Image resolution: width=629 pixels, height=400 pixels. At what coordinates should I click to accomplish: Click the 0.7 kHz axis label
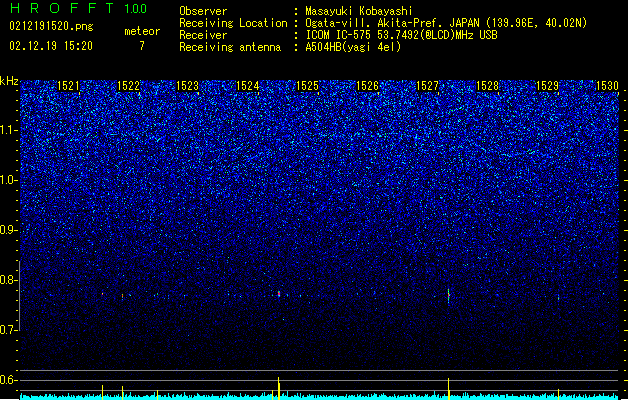click(x=9, y=330)
